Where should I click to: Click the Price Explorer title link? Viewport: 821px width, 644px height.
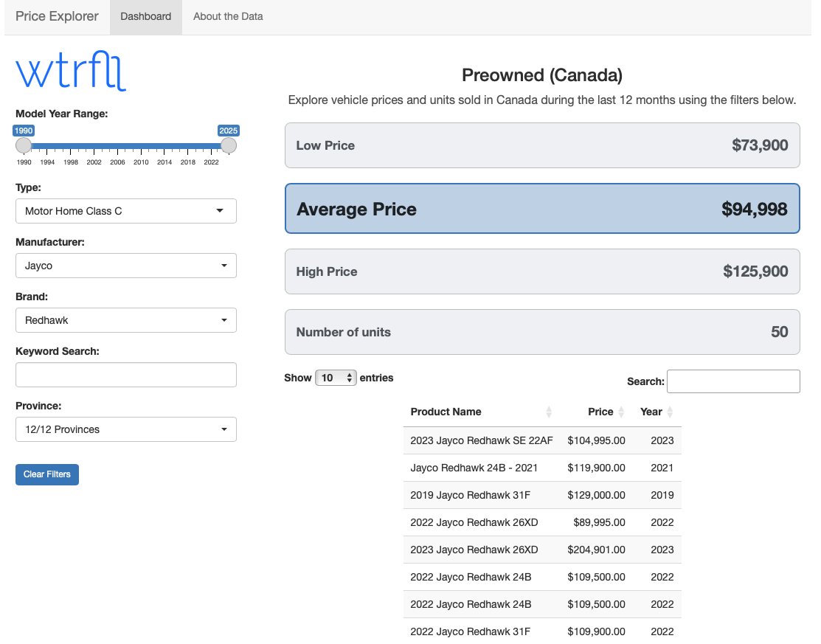(x=57, y=16)
